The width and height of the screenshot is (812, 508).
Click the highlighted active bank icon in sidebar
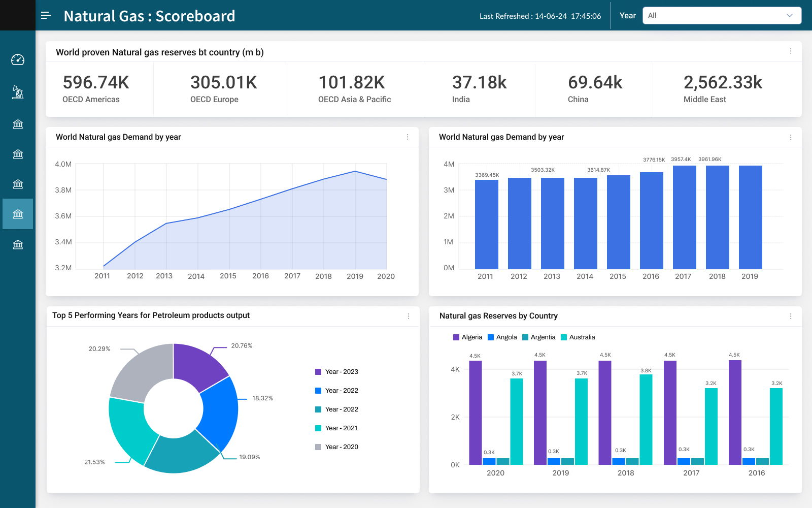tap(18, 214)
